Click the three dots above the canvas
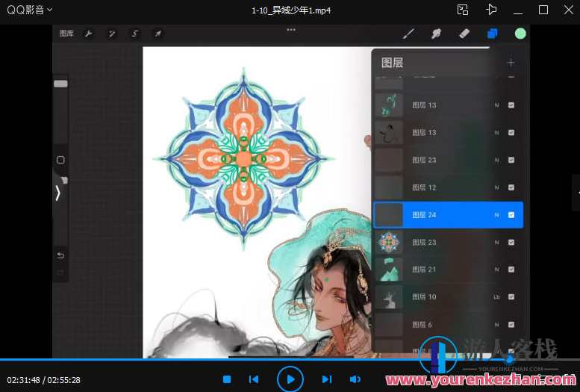 click(x=291, y=30)
